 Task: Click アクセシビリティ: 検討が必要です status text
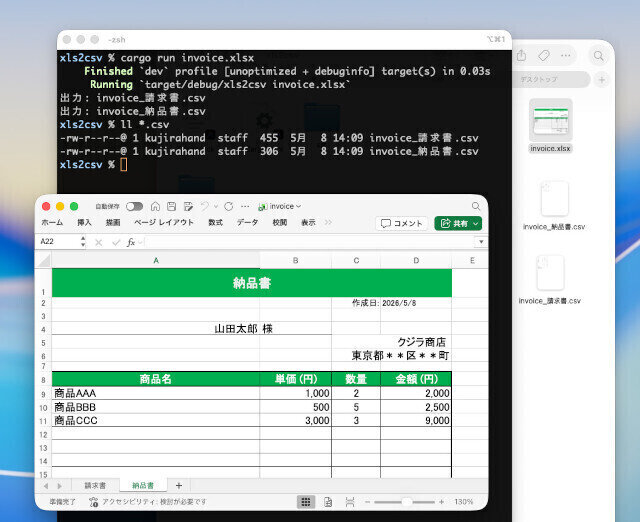(154, 502)
